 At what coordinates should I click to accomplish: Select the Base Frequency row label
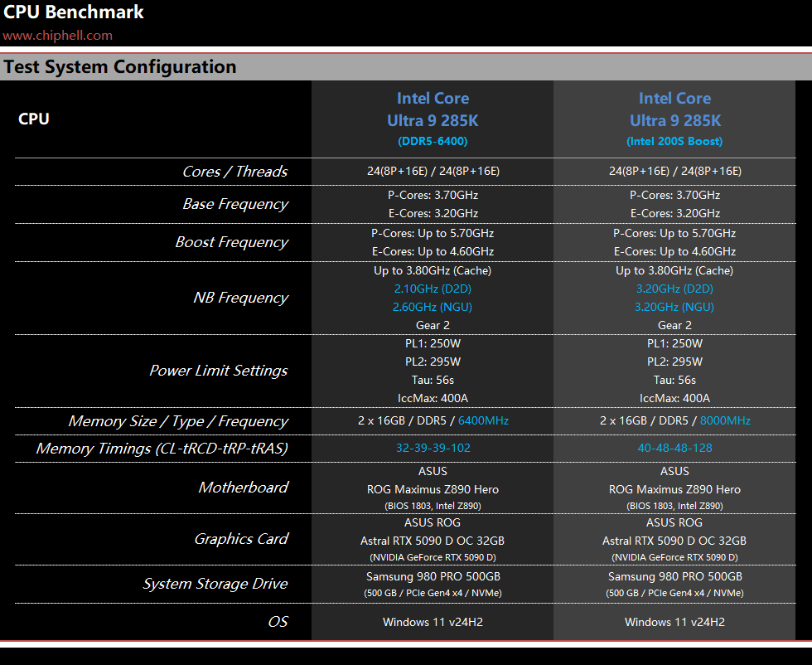(x=235, y=204)
